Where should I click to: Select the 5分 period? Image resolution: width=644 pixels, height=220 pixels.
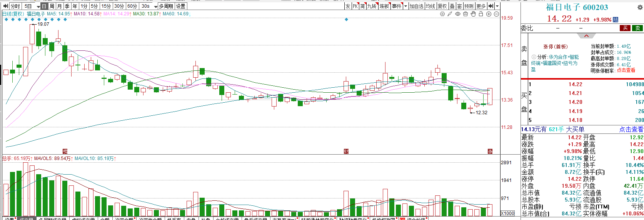point(94,6)
